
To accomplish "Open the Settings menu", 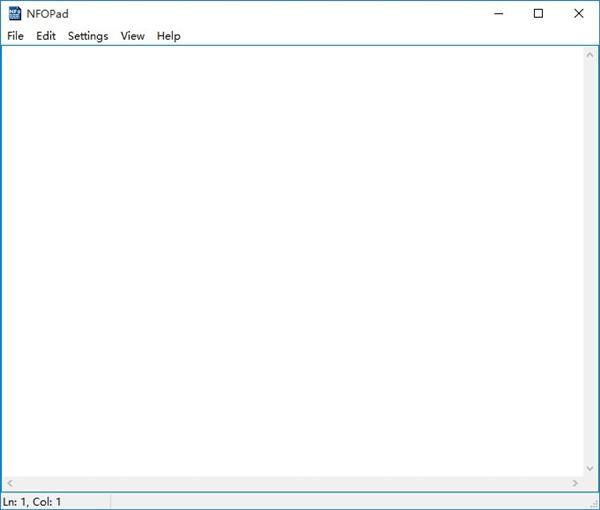I will [88, 36].
